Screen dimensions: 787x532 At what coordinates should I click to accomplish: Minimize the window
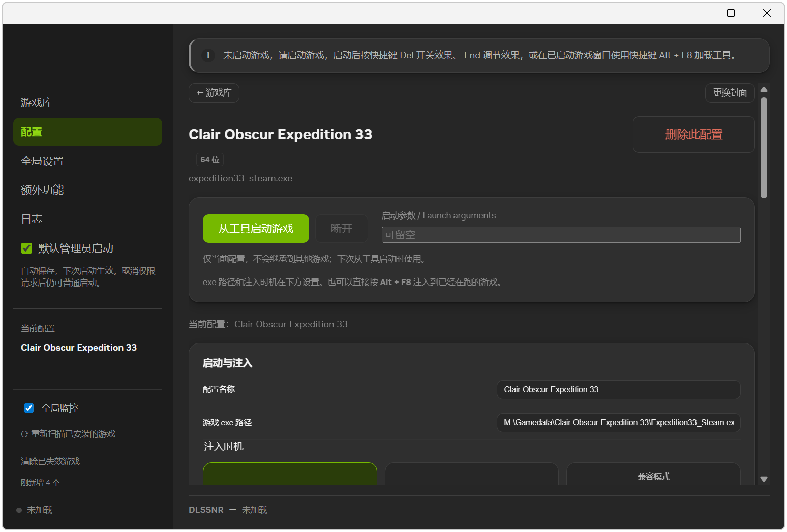(x=696, y=13)
